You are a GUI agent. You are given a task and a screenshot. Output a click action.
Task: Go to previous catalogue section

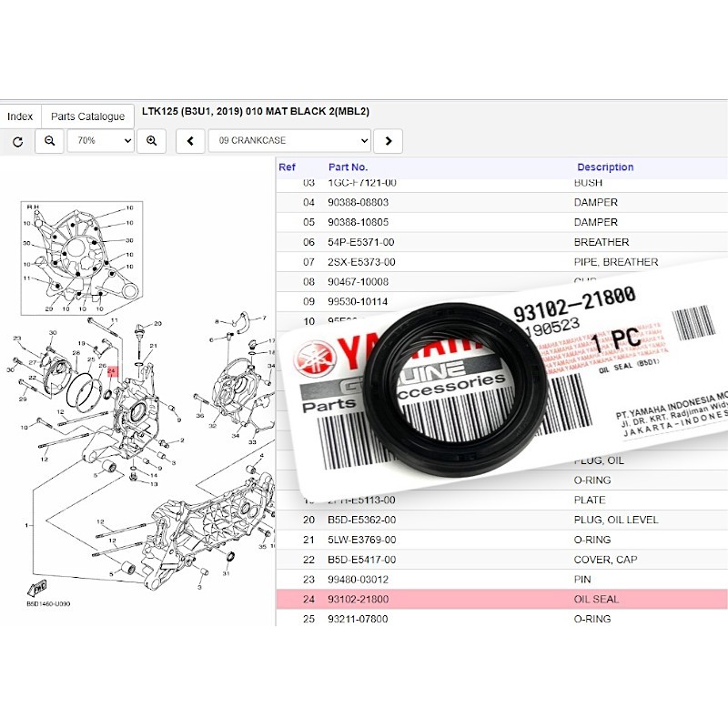[190, 141]
